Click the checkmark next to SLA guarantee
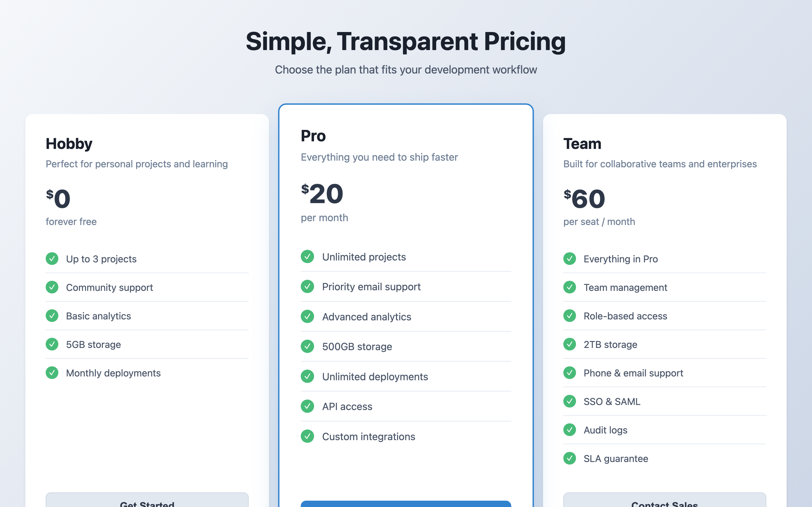 (x=570, y=458)
